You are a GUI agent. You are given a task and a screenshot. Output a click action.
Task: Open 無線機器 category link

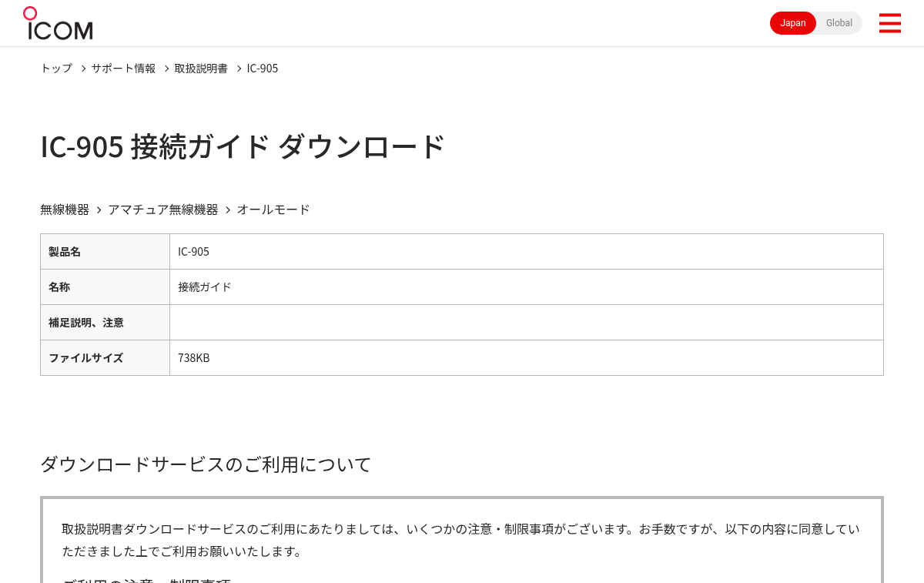pyautogui.click(x=65, y=209)
